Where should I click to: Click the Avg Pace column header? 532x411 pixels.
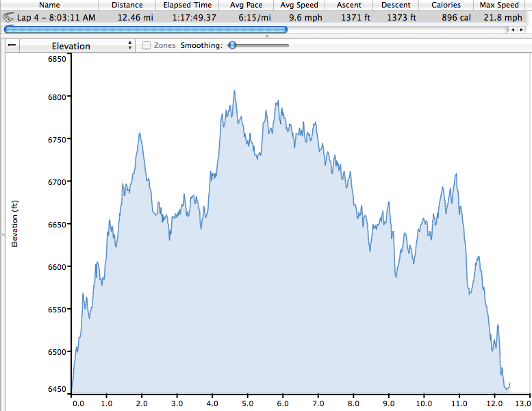pyautogui.click(x=246, y=5)
